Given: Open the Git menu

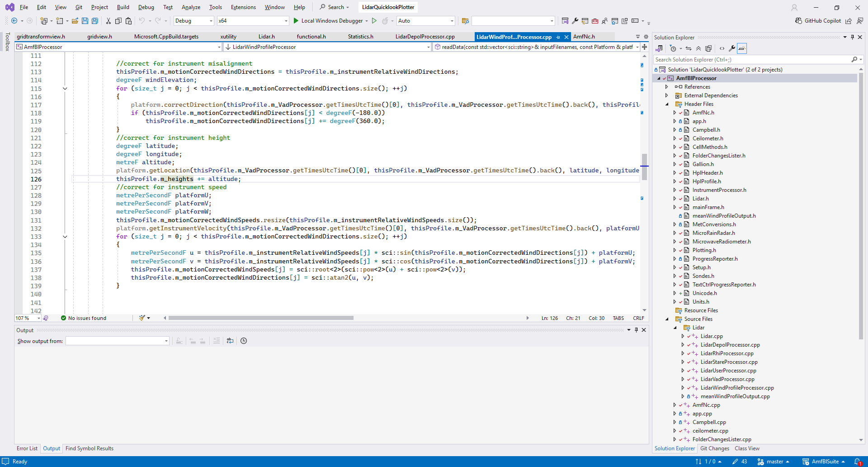Looking at the screenshot, I should coord(78,7).
